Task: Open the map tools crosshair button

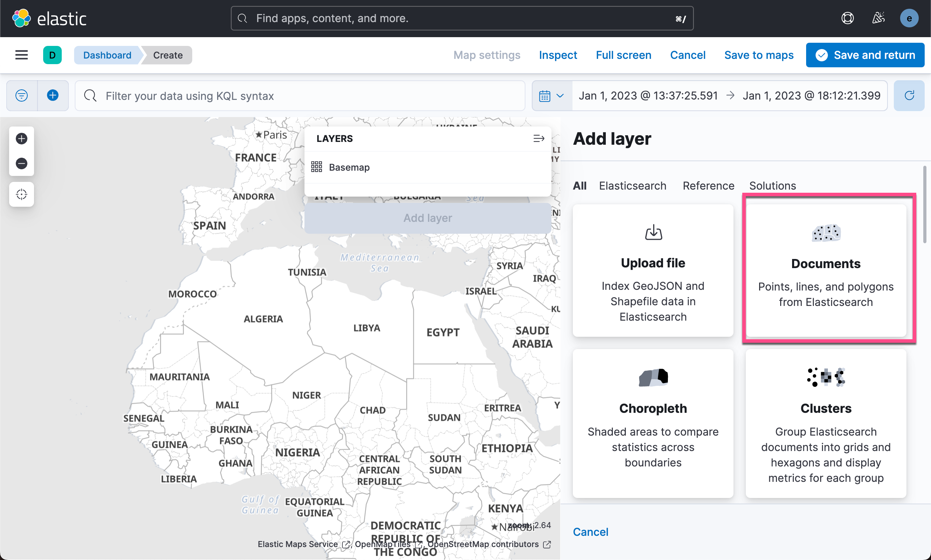Action: click(21, 194)
